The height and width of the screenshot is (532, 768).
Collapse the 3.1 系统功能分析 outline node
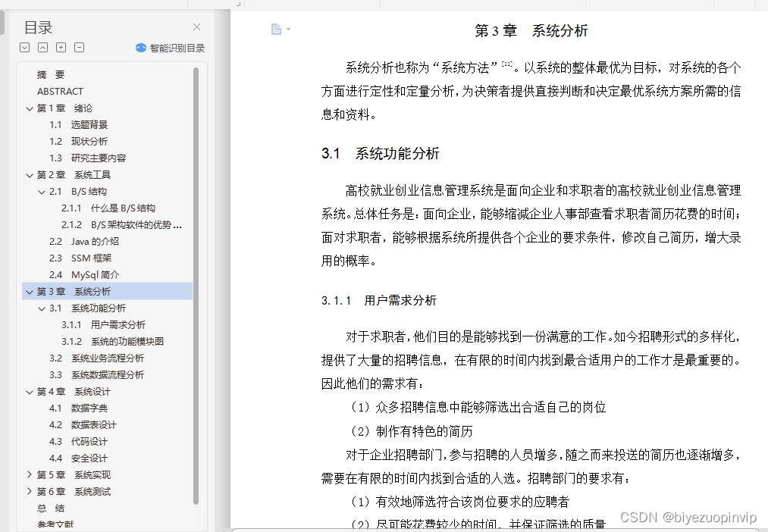point(42,309)
